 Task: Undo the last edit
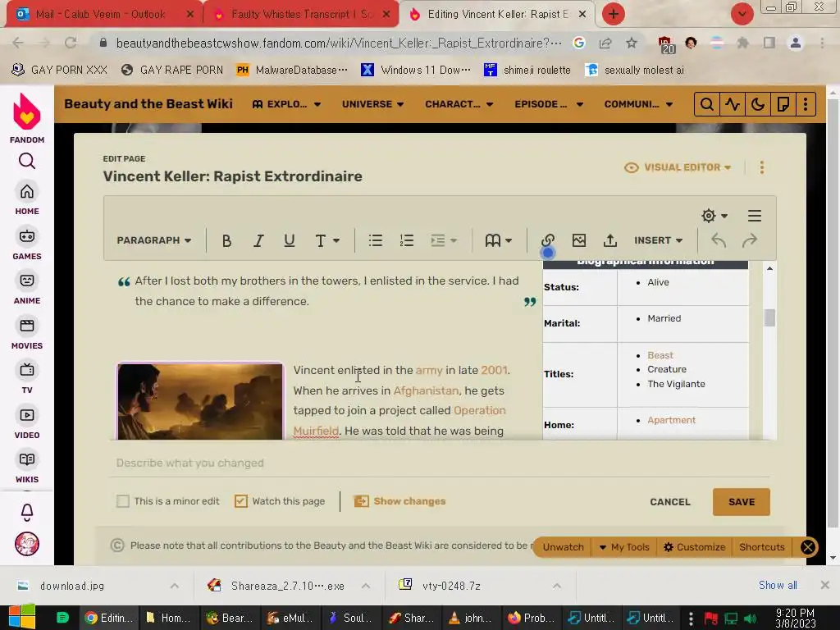[719, 240]
